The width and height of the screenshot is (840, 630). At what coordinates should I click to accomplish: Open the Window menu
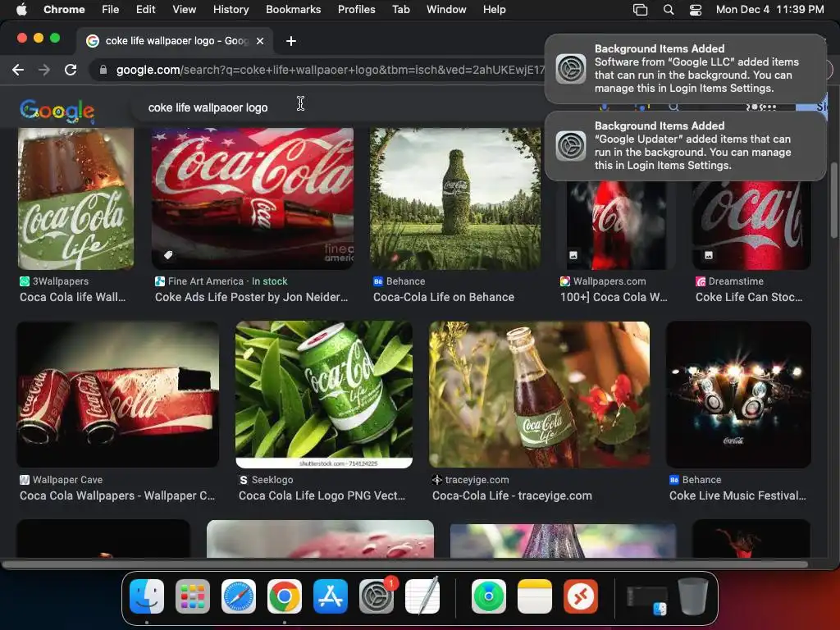446,9
